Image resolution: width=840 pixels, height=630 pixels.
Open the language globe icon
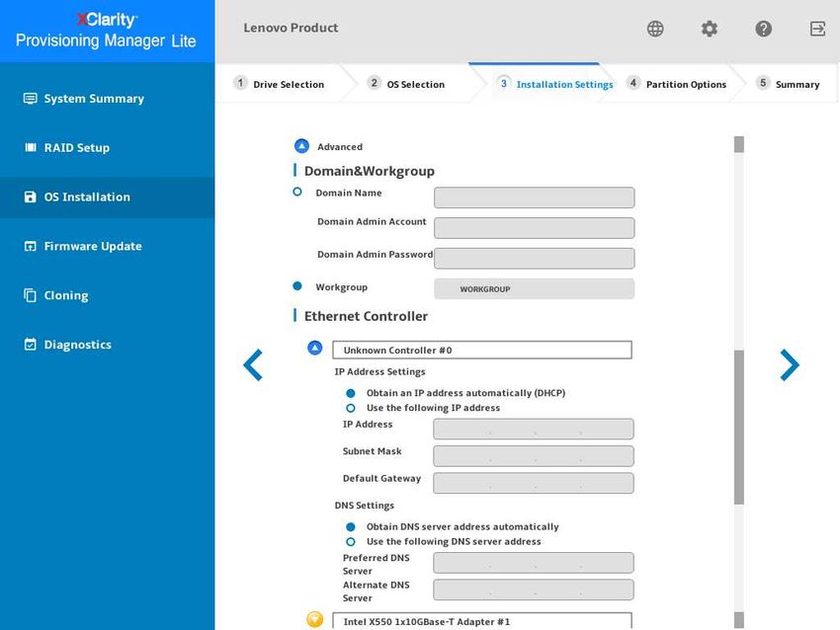click(x=655, y=29)
